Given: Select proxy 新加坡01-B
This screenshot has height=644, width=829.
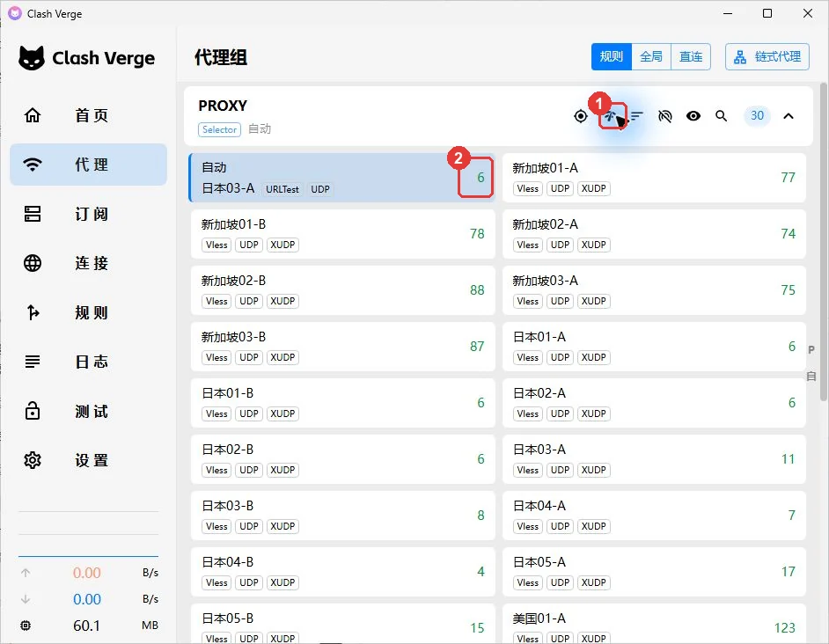Looking at the screenshot, I should [x=342, y=234].
